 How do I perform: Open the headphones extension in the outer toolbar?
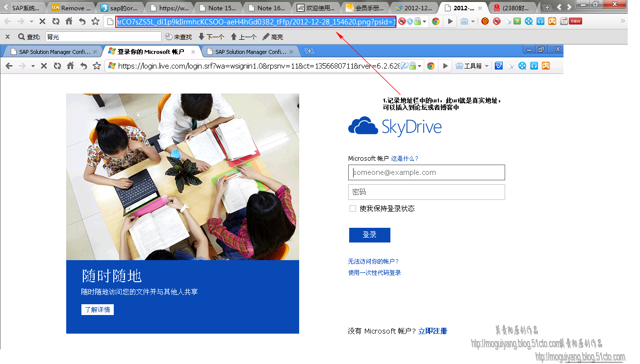540,21
